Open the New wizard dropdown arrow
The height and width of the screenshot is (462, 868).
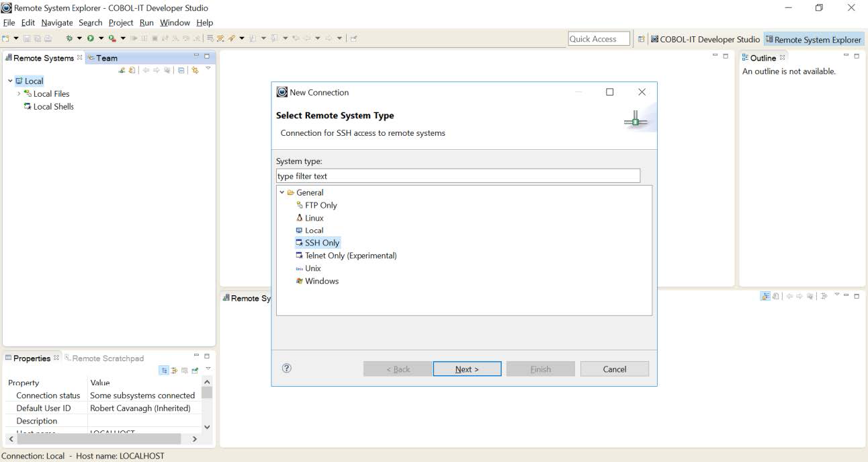(x=15, y=38)
